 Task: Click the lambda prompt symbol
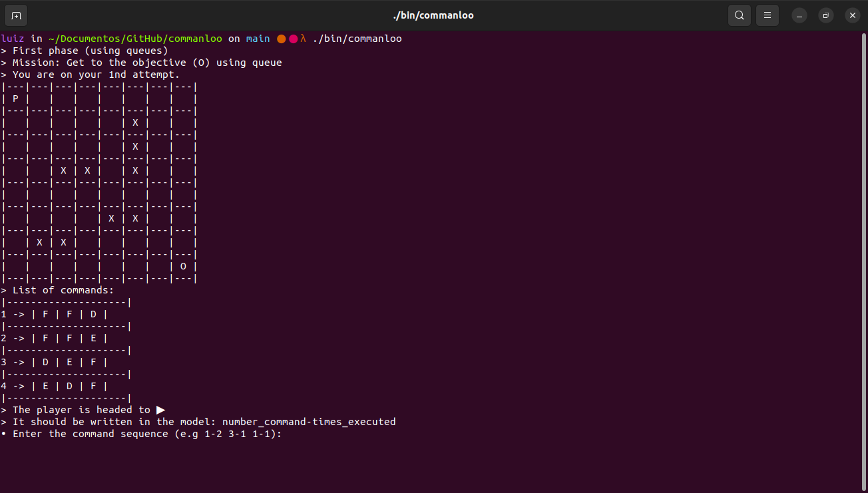click(x=304, y=39)
